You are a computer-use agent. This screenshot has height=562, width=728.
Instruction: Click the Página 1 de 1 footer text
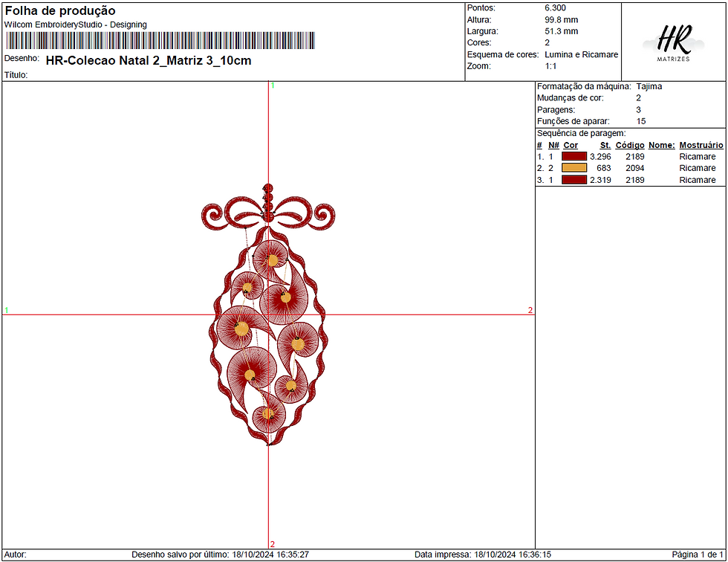click(x=698, y=555)
